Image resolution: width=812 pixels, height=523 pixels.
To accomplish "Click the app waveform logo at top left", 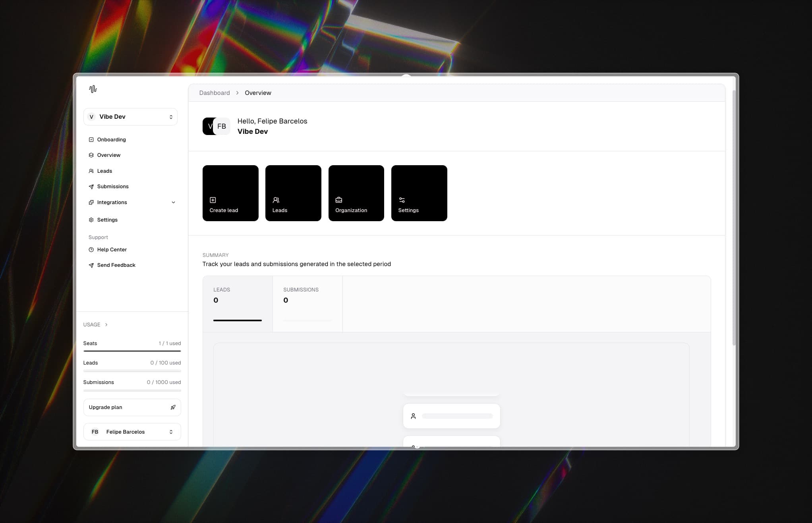I will 93,89.
